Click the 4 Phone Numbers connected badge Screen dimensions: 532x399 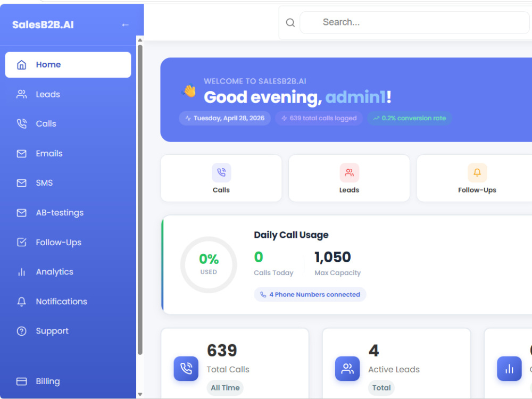(310, 295)
